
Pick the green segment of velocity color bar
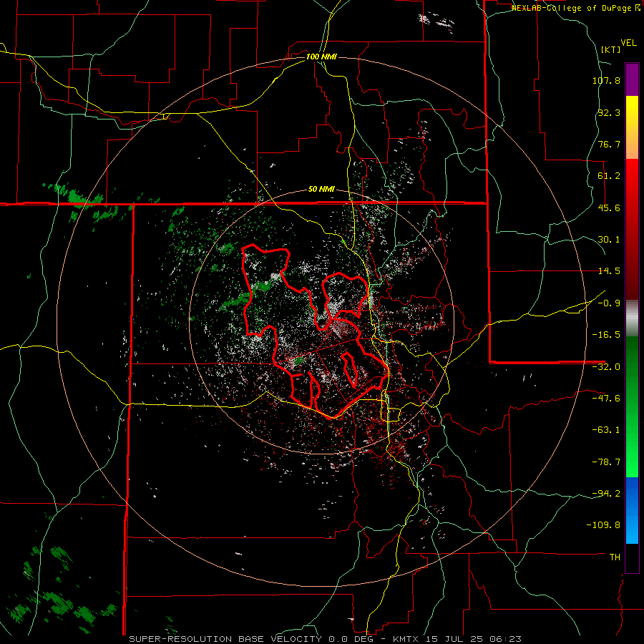click(x=632, y=406)
